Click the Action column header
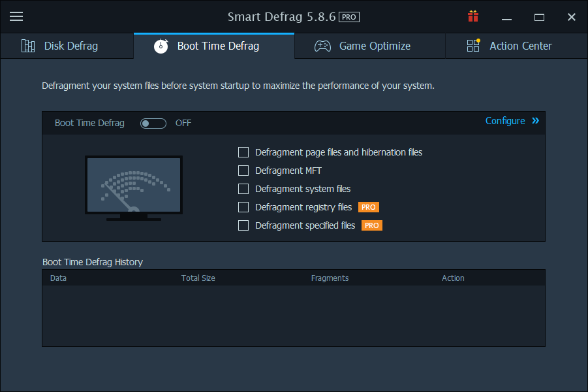The width and height of the screenshot is (588, 392). coord(453,278)
